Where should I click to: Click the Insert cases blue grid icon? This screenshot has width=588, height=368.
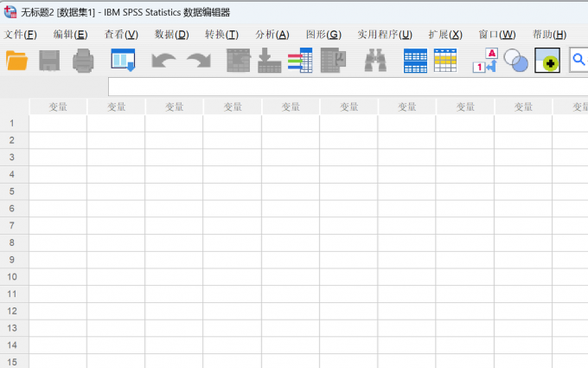tap(415, 61)
